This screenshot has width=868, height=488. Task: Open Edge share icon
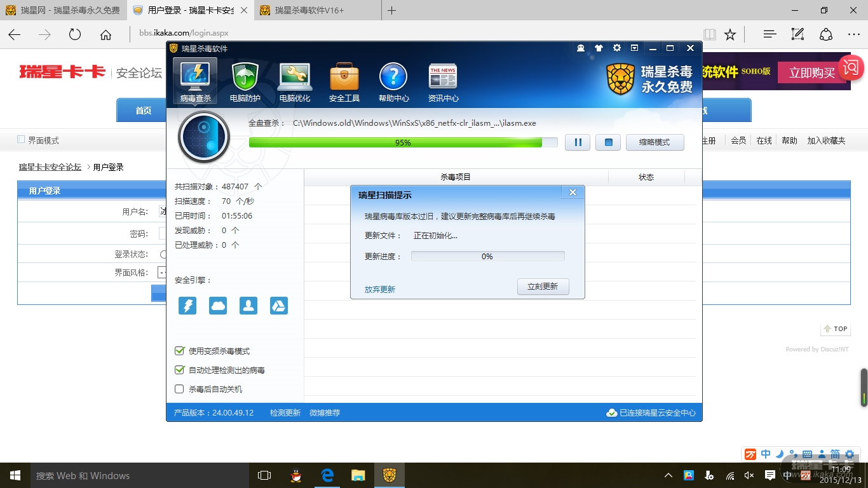(x=826, y=34)
